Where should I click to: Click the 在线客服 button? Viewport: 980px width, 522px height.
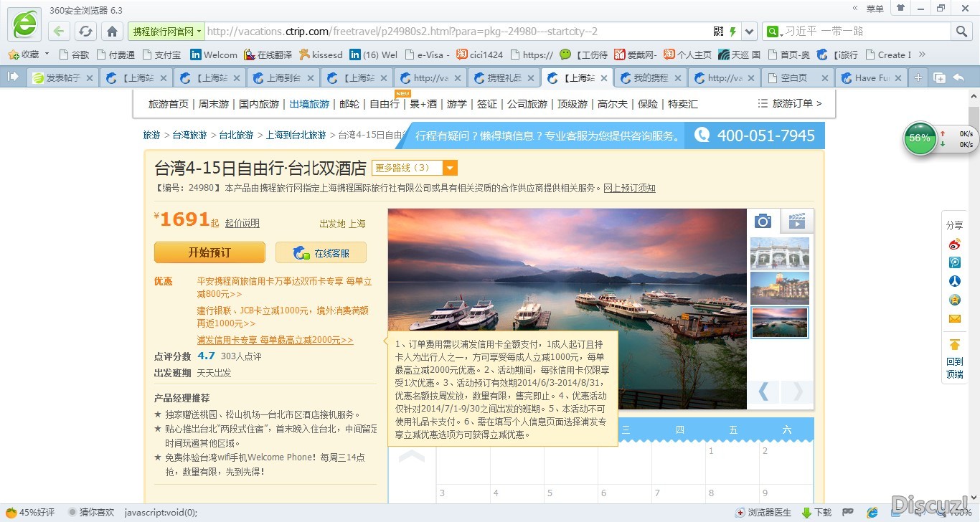321,252
